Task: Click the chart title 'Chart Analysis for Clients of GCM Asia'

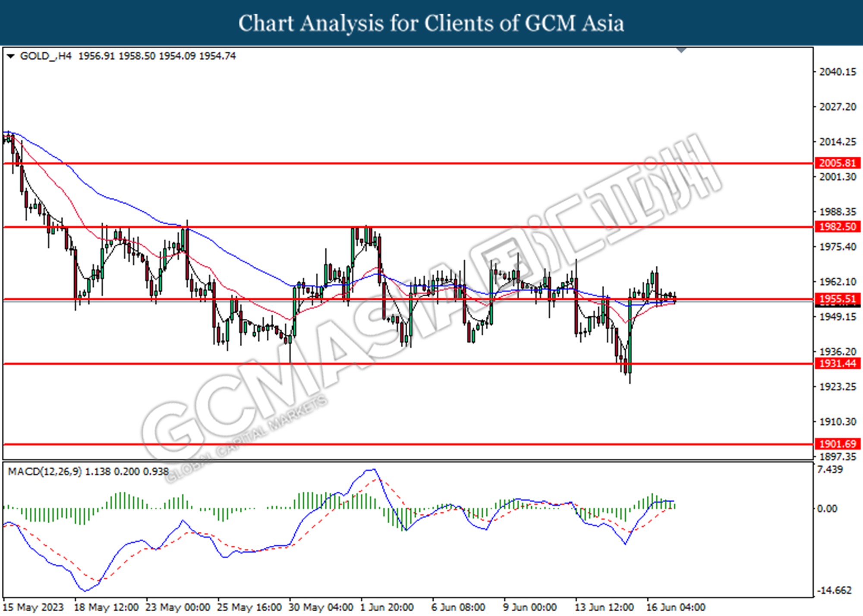Action: click(431, 23)
